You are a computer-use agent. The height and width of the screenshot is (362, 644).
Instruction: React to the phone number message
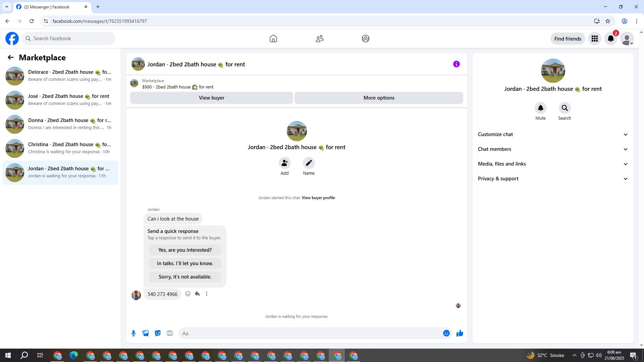click(x=188, y=294)
